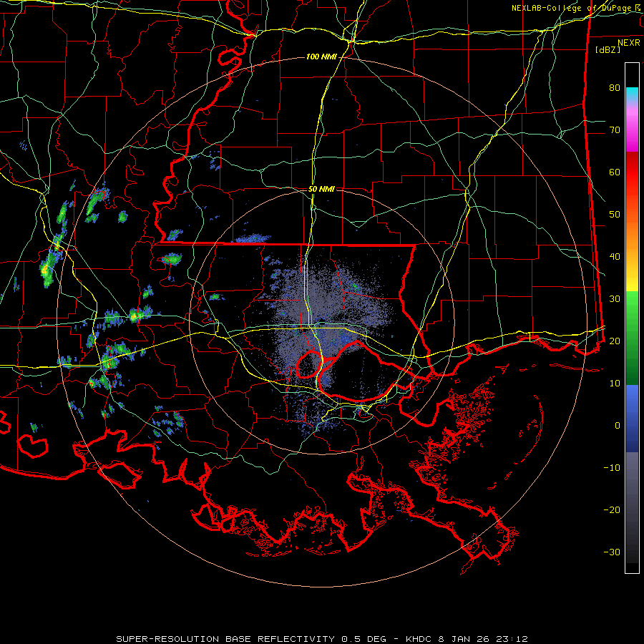Click the 80 dBZ scale value
644x644 pixels.
click(615, 88)
